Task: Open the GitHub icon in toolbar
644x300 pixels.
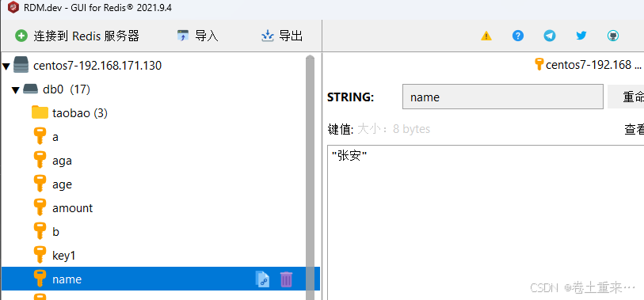Action: coord(613,36)
